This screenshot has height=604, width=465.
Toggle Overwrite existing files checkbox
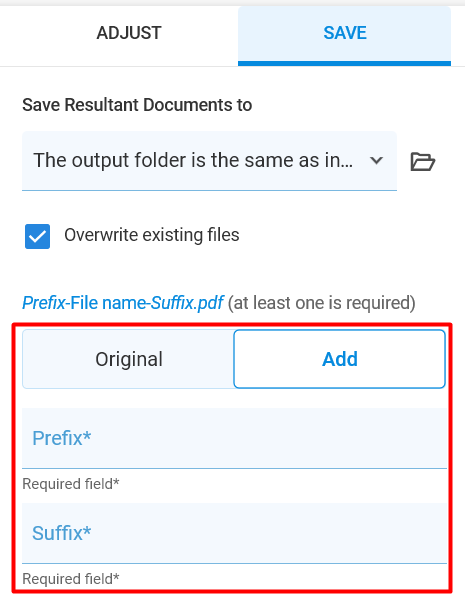(37, 236)
